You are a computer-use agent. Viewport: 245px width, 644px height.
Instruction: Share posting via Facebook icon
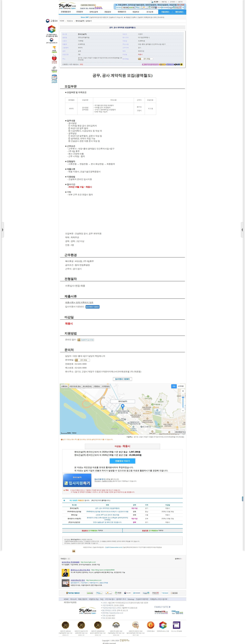(178, 64)
